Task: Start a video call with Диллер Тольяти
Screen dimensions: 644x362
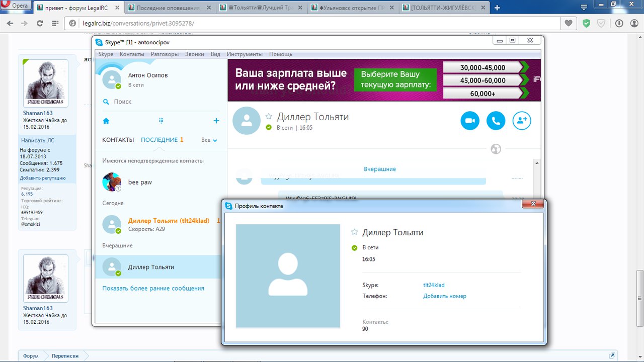Action: coord(470,121)
